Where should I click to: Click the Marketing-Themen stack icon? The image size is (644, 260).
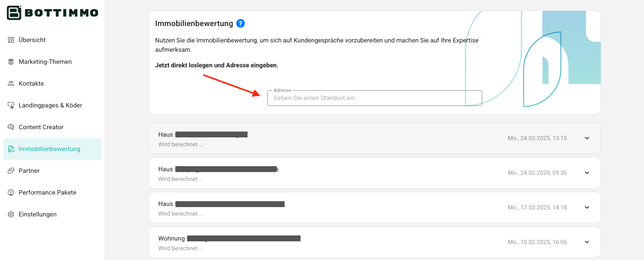(11, 61)
